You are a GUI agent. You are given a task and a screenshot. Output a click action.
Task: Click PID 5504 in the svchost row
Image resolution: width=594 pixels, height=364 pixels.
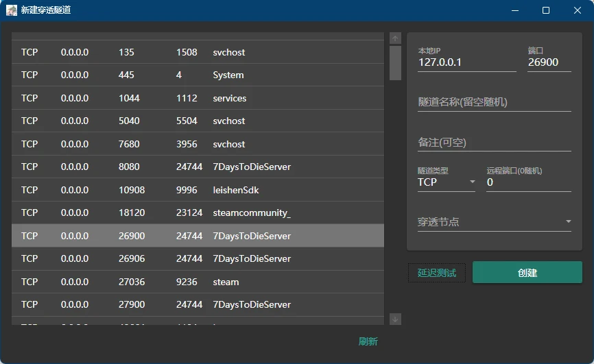point(187,121)
